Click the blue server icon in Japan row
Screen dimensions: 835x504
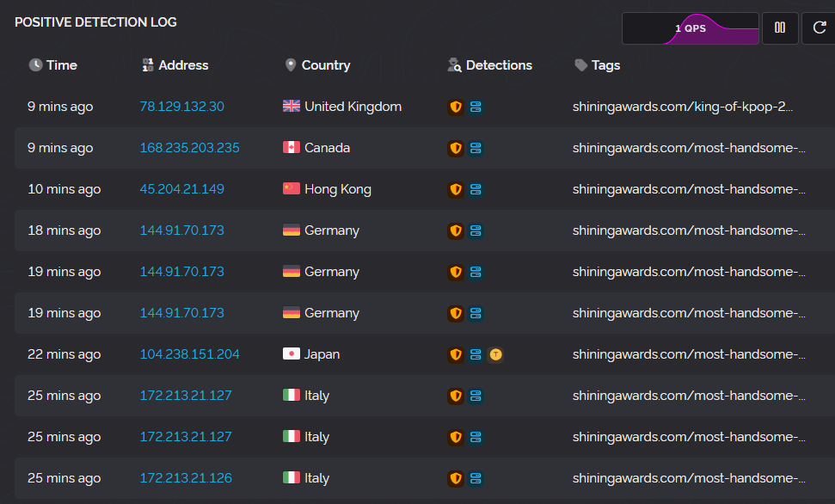[x=476, y=354]
